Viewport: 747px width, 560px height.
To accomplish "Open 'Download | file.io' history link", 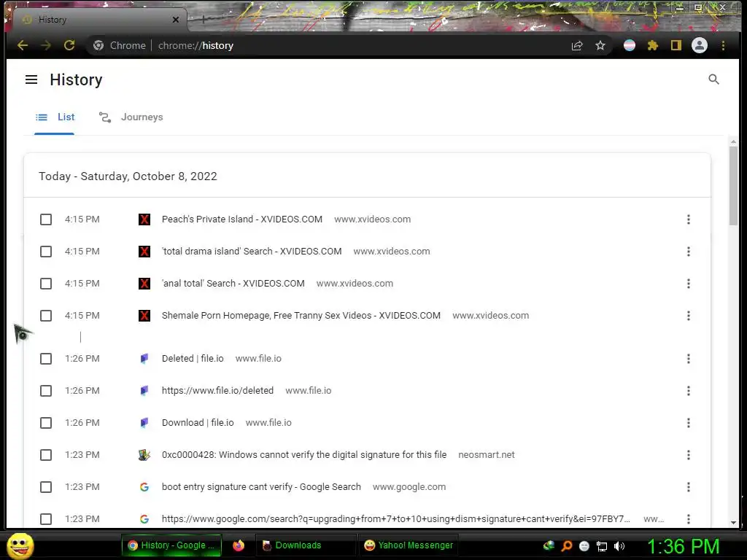I will (198, 423).
